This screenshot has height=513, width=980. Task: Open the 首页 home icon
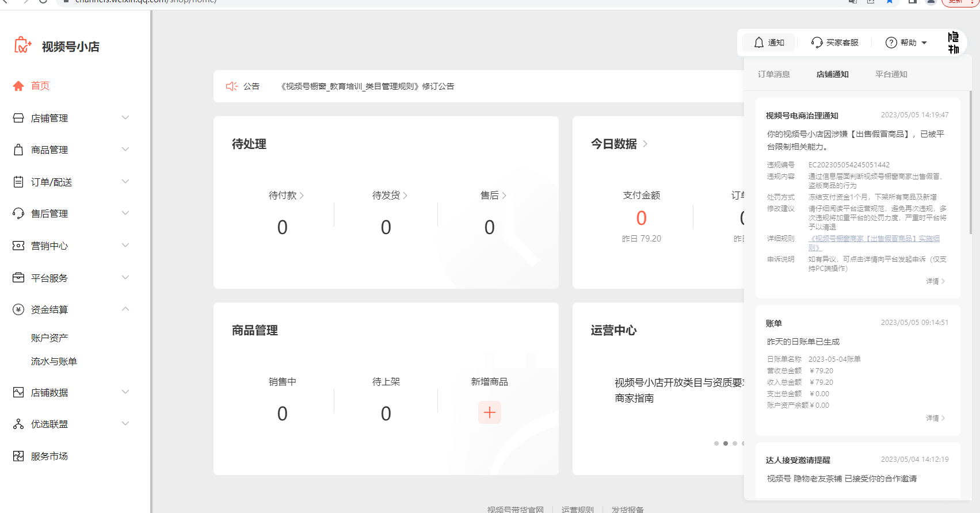coord(18,86)
